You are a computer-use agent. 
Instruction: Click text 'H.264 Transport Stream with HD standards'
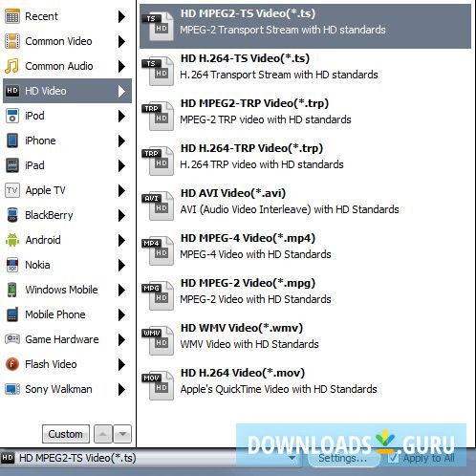pyautogui.click(x=279, y=75)
